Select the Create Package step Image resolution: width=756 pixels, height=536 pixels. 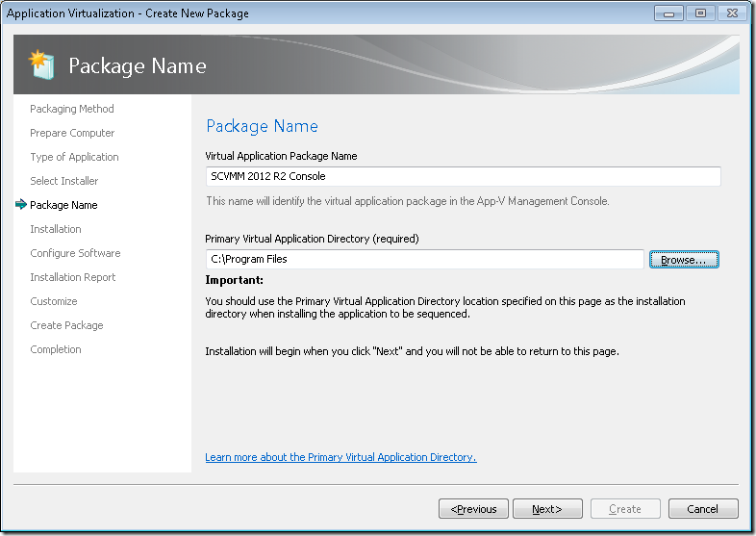click(66, 325)
